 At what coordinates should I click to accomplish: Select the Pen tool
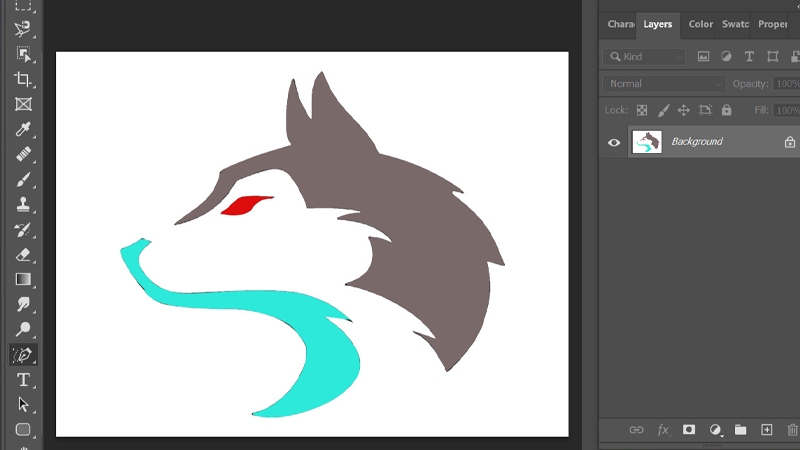pyautogui.click(x=23, y=355)
